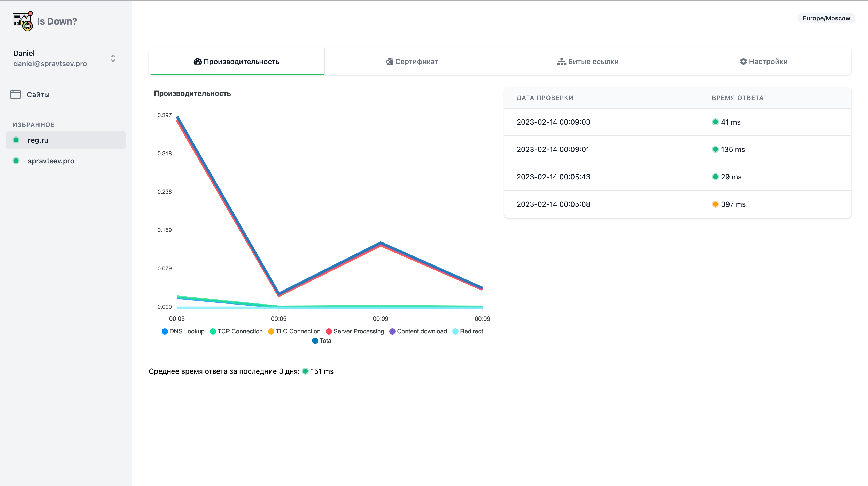Click the sitemap icon on Битые ссылки tab
This screenshot has height=486, width=868.
coord(561,61)
